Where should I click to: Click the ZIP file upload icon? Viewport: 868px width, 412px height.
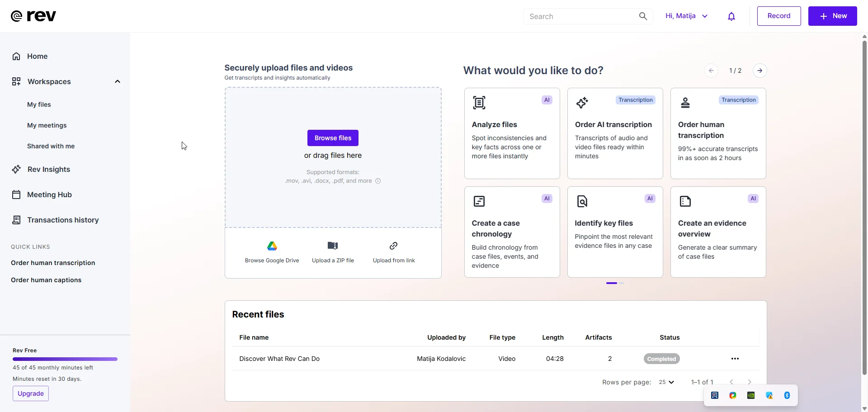pos(333,246)
